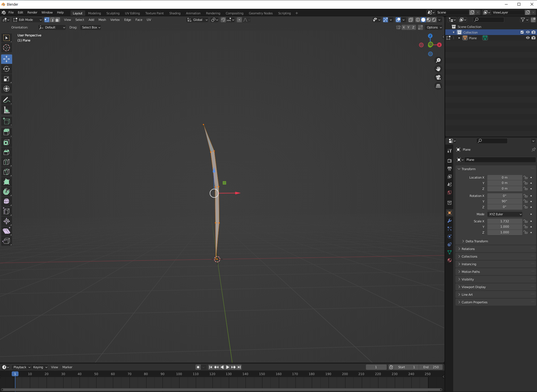Open the File menu
The image size is (537, 392).
point(11,12)
